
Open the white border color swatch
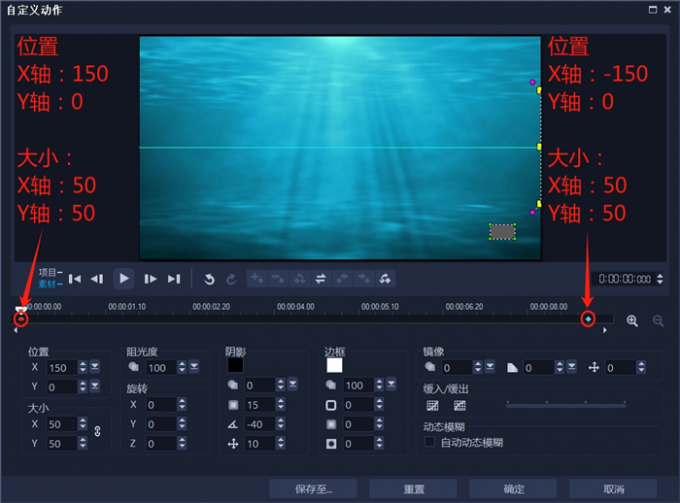[x=334, y=365]
